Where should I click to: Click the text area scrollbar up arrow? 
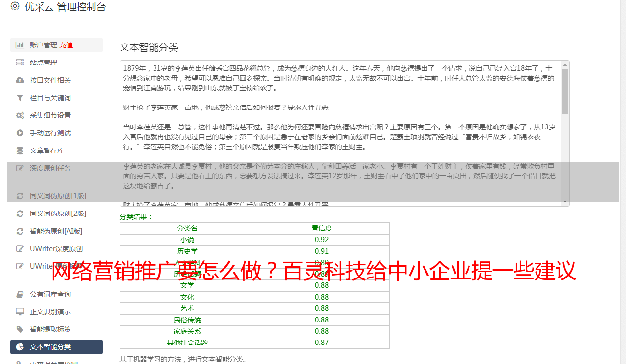pos(565,65)
